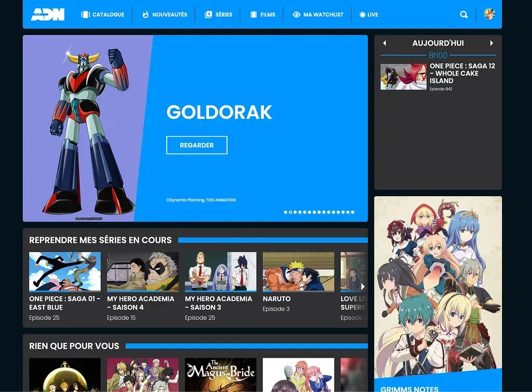Open the Grimms Notes promotional banner
The image size is (532, 392).
point(438,294)
